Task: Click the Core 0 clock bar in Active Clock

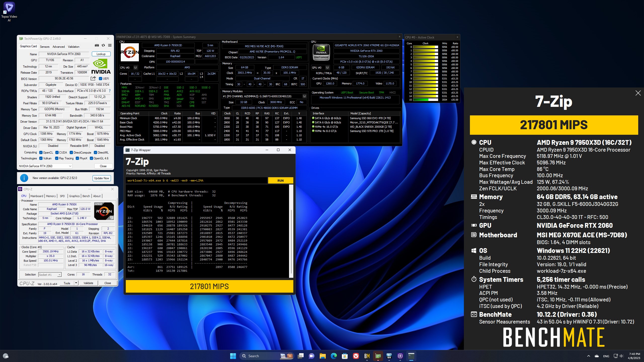Action: 426,47
